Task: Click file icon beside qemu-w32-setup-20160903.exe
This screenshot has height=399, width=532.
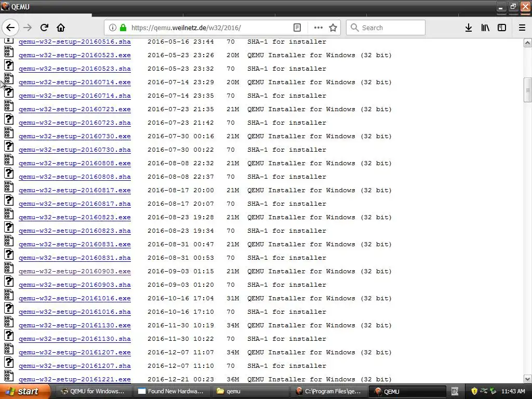Action: (x=9, y=268)
